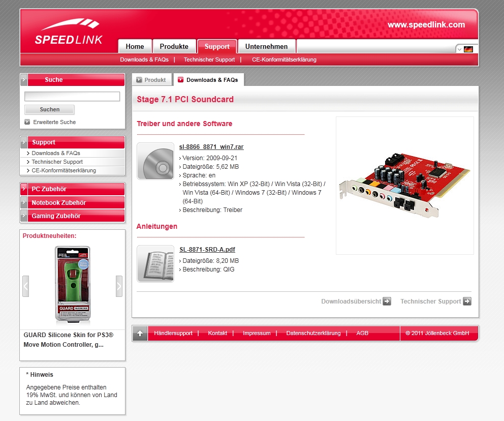The width and height of the screenshot is (504, 421).
Task: Collapse the Suche panel arrow
Action: pyautogui.click(x=24, y=79)
